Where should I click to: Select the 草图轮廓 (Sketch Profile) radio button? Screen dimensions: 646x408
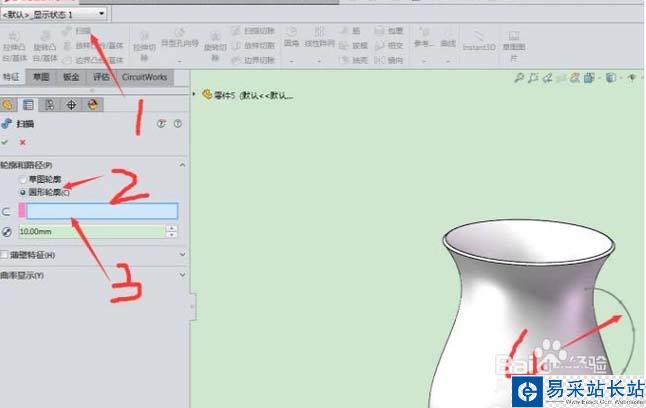23,180
